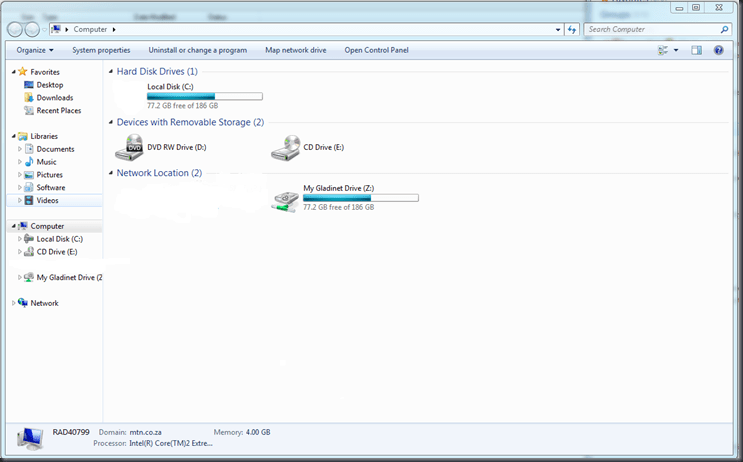Toggle the preview pane button
This screenshot has height=462, width=743.
click(697, 50)
